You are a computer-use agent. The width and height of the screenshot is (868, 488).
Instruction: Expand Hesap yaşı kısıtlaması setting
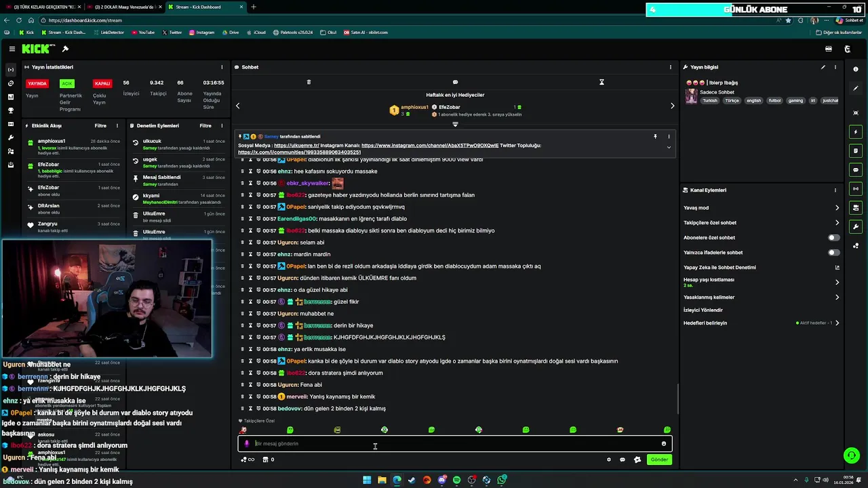(837, 282)
